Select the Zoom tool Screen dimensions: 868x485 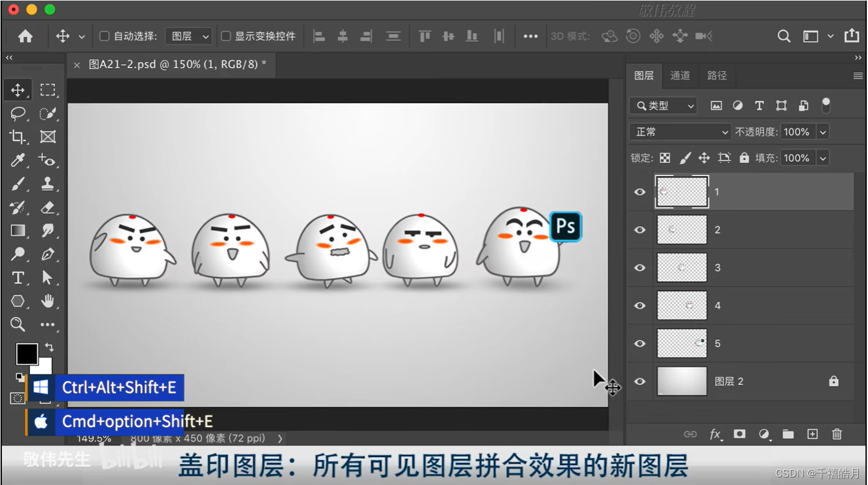(x=17, y=324)
